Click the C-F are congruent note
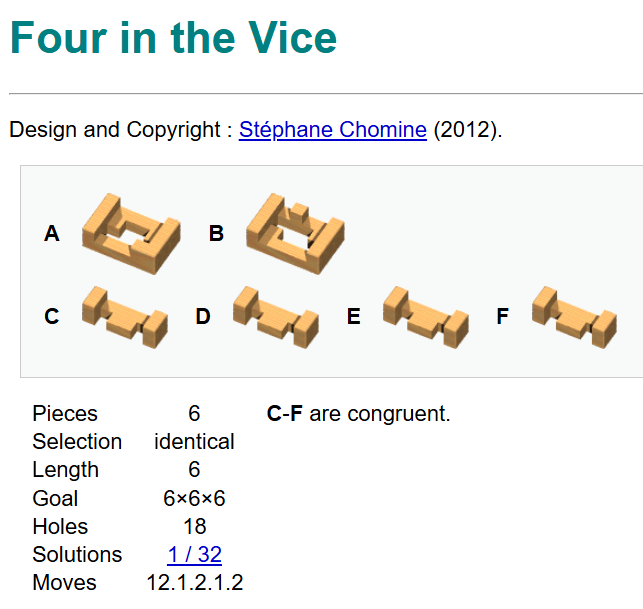 point(359,414)
